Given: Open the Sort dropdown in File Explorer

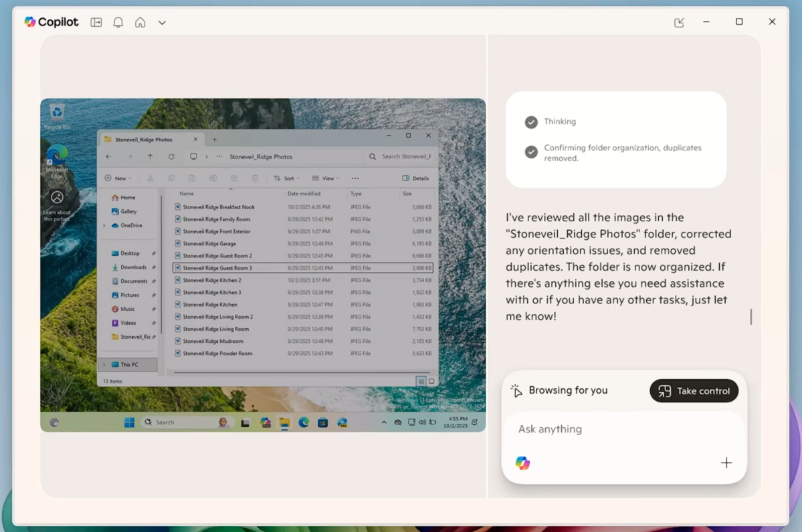Looking at the screenshot, I should click(x=287, y=178).
